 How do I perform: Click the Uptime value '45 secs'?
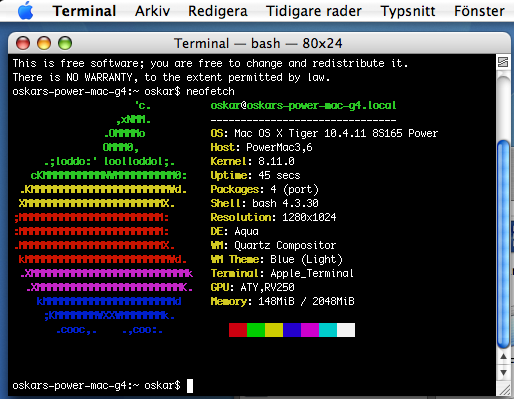279,176
